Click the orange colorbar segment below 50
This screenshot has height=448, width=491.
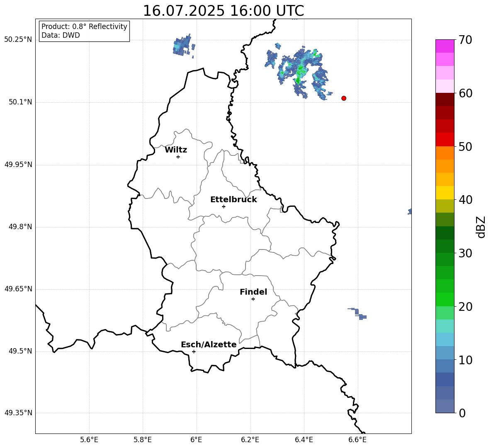445,153
